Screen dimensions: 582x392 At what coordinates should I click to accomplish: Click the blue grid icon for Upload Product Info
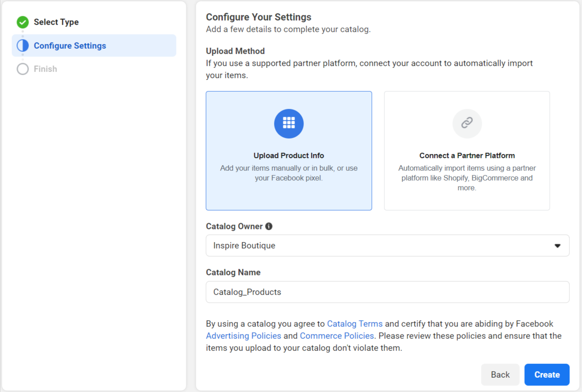coord(289,123)
